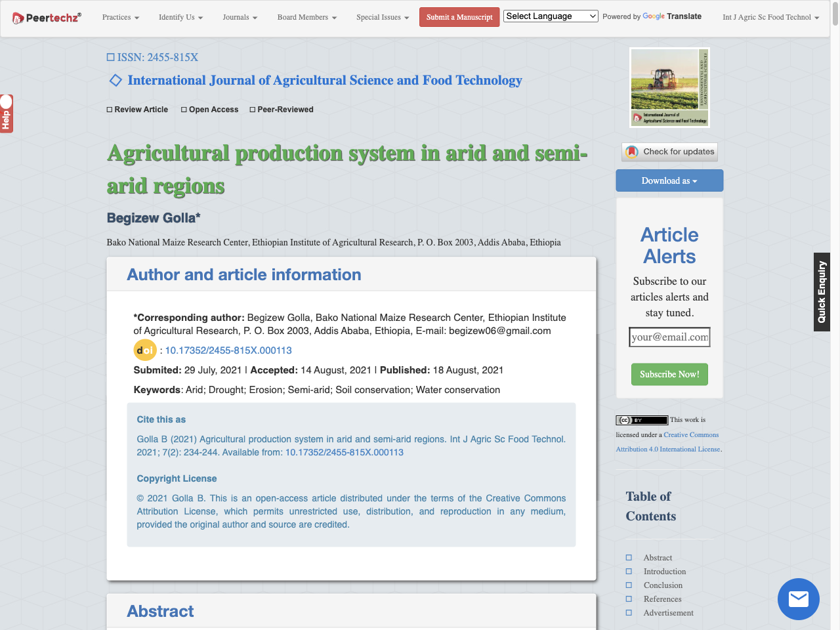Open the Board Members menu
The width and height of the screenshot is (840, 630).
pos(306,18)
